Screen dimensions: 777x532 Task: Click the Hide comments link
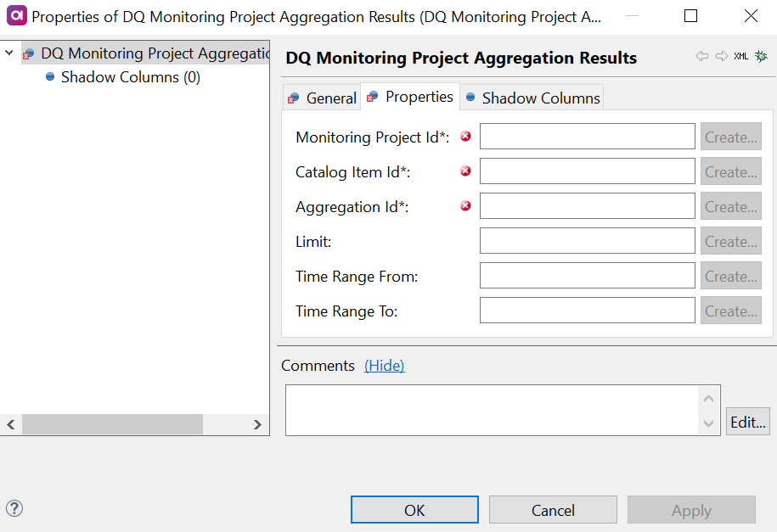click(x=384, y=366)
